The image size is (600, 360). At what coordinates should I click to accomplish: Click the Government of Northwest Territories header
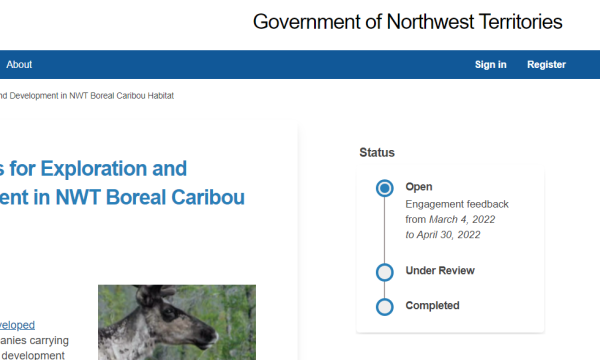coord(408,22)
